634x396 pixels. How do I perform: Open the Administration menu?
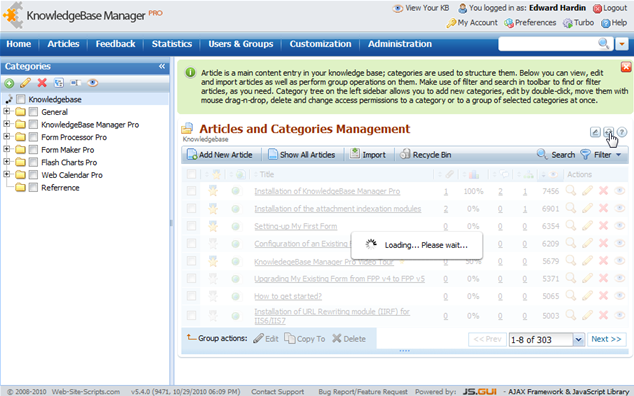coord(400,44)
